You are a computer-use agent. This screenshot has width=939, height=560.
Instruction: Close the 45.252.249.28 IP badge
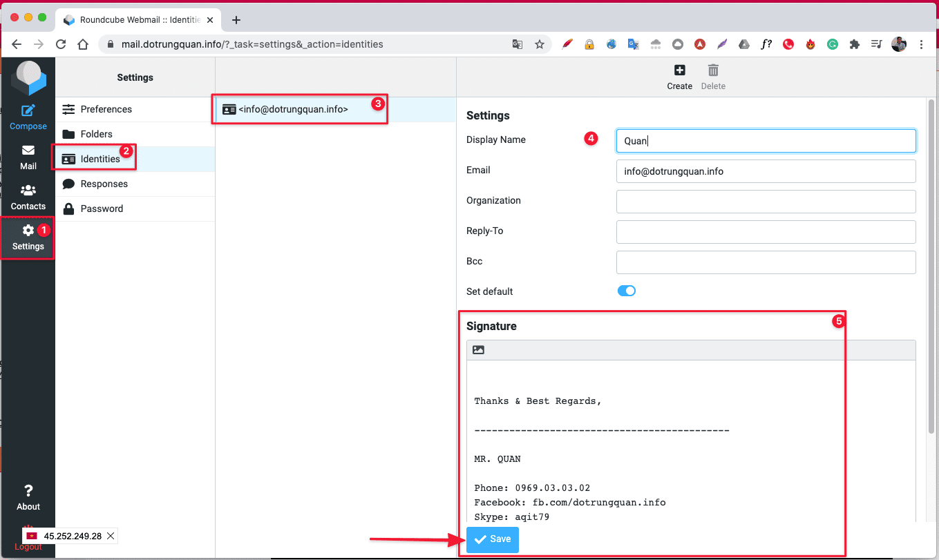pyautogui.click(x=111, y=536)
